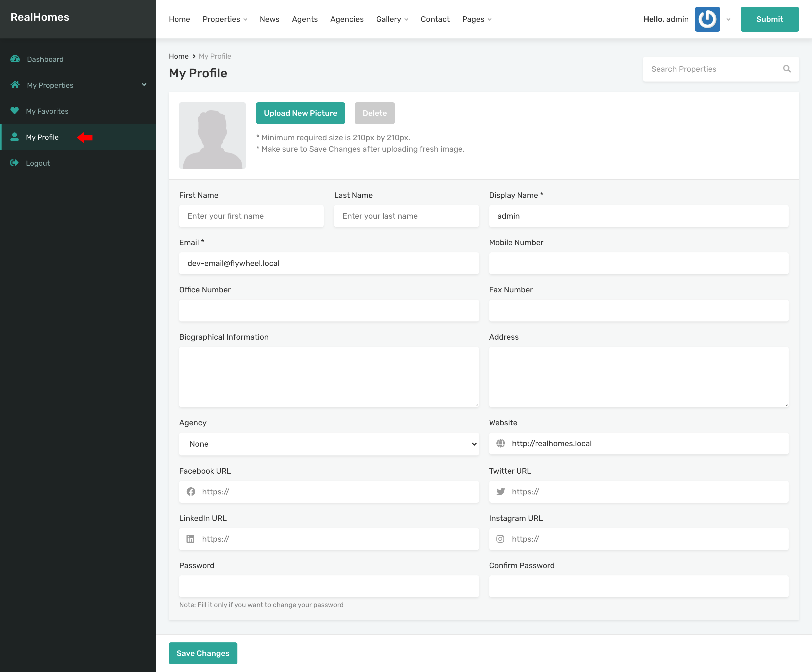Image resolution: width=812 pixels, height=672 pixels.
Task: Click the Twitter URL input
Action: coord(639,492)
